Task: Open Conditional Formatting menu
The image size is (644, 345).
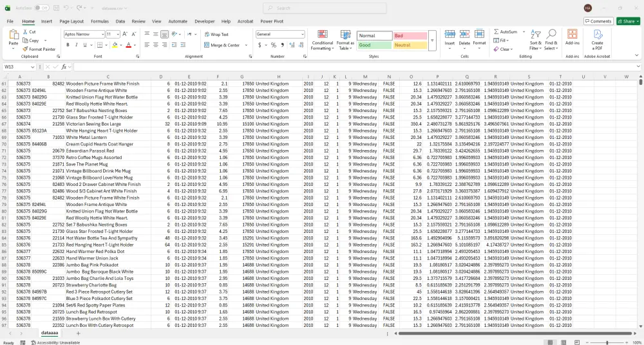Action: pyautogui.click(x=323, y=40)
